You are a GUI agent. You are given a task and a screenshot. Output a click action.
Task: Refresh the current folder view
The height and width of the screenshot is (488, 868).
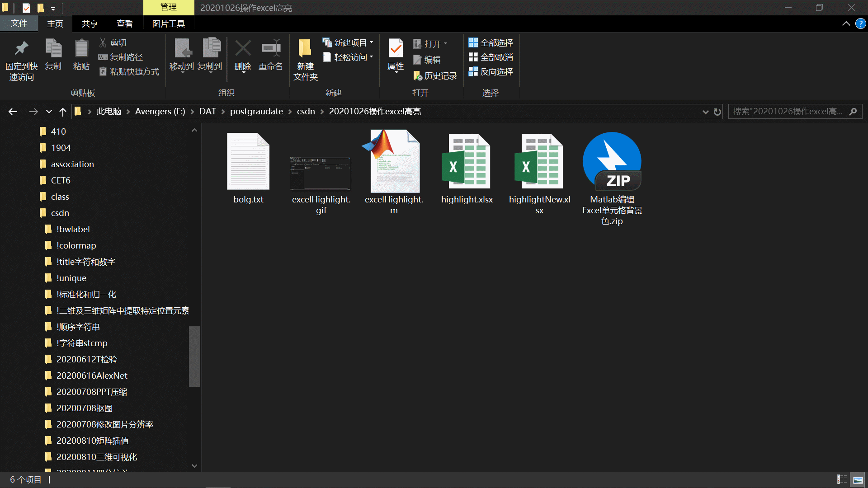(717, 112)
